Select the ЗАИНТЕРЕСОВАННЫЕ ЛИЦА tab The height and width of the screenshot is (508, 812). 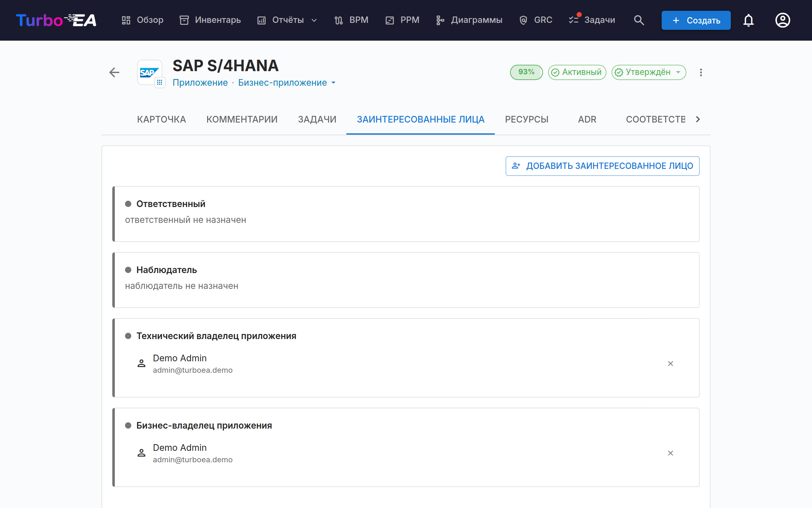[420, 119]
